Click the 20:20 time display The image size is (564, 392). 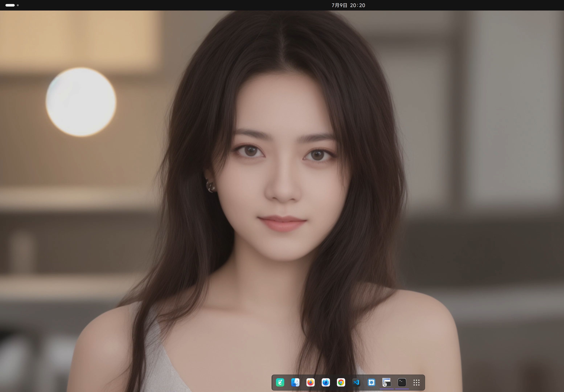(x=358, y=5)
